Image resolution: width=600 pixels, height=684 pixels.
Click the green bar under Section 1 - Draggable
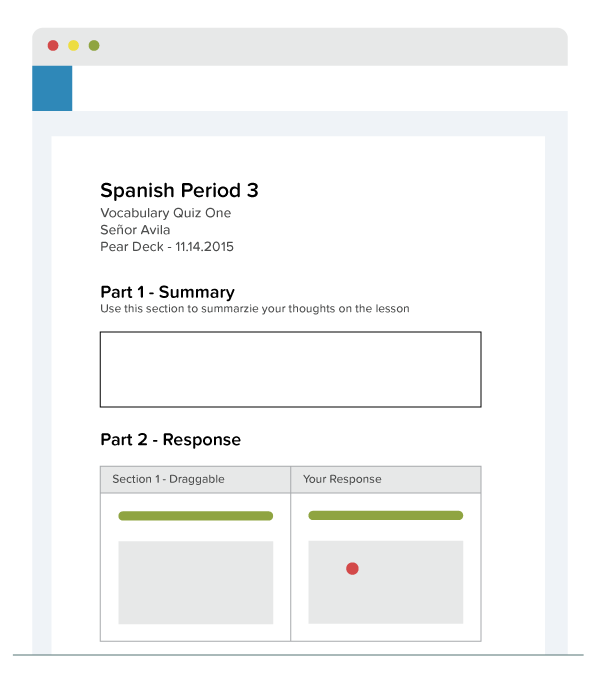[195, 516]
